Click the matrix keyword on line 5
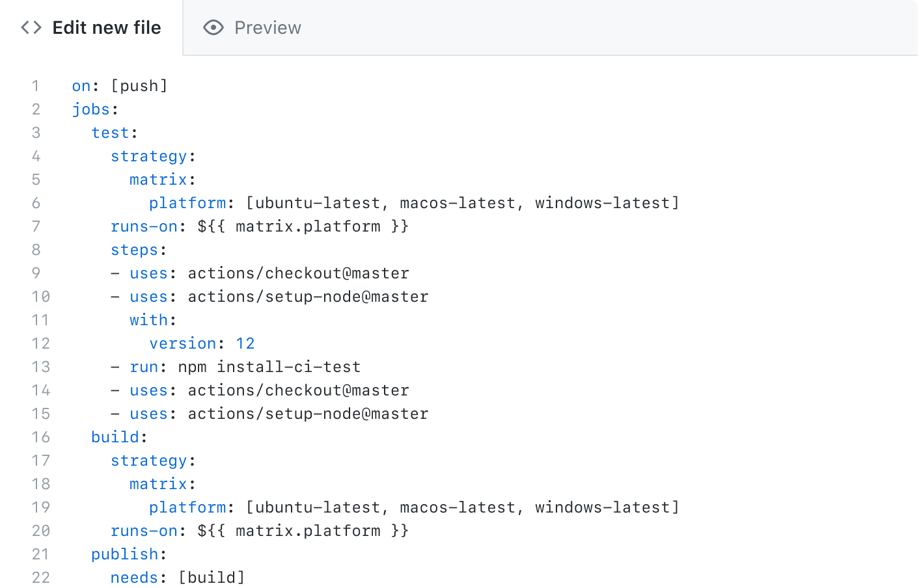The height and width of the screenshot is (588, 919). click(x=158, y=179)
